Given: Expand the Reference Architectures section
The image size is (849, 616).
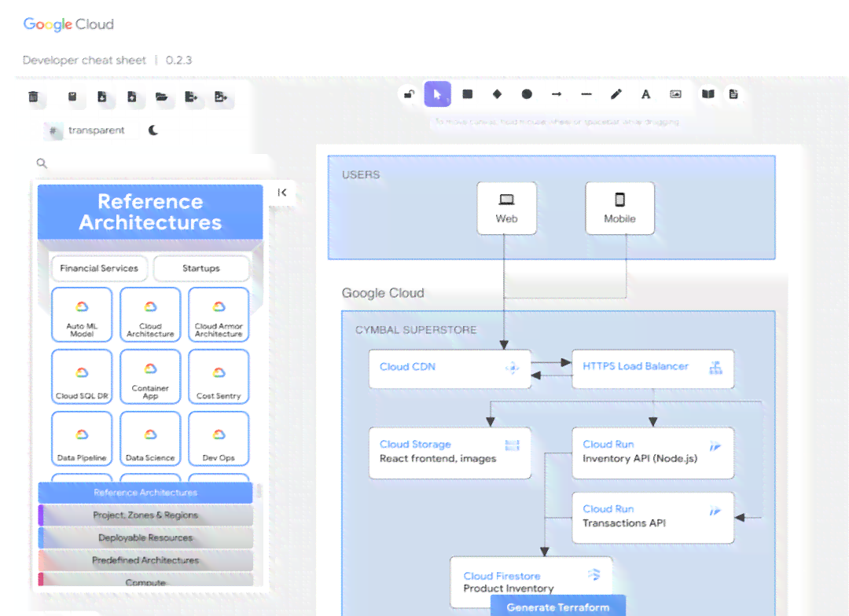Looking at the screenshot, I should (145, 493).
